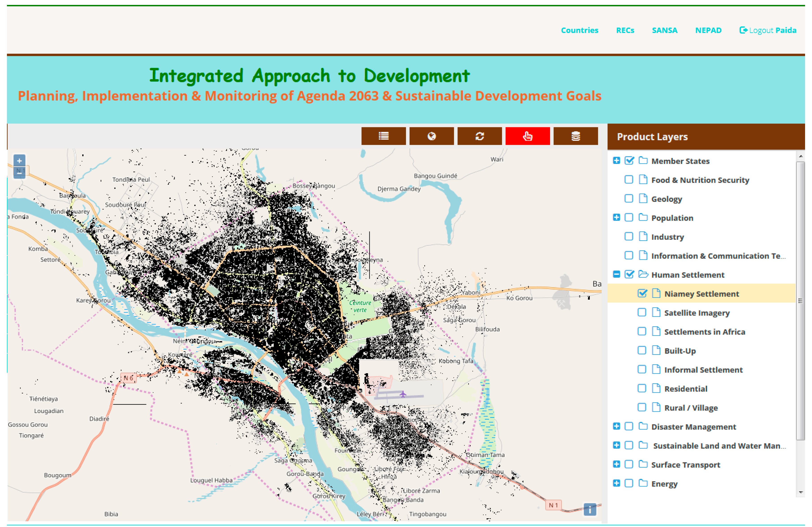Screen dimensions: 812x527
Task: Toggle the red hand pointer tool
Action: coord(527,136)
